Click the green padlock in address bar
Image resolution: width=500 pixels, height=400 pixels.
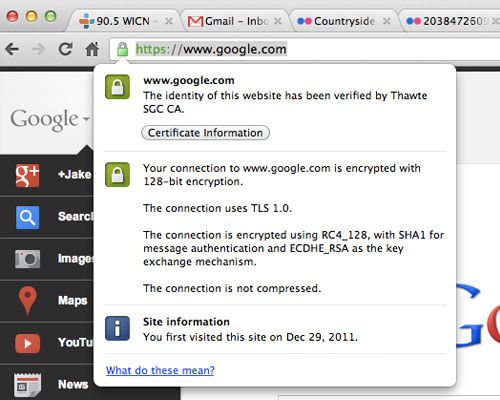[122, 49]
